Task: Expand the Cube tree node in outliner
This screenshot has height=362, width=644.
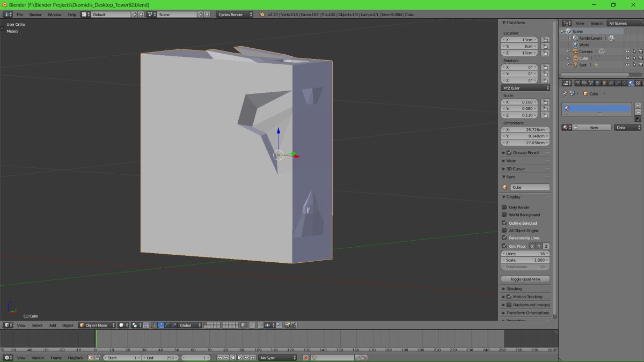Action: coord(569,58)
